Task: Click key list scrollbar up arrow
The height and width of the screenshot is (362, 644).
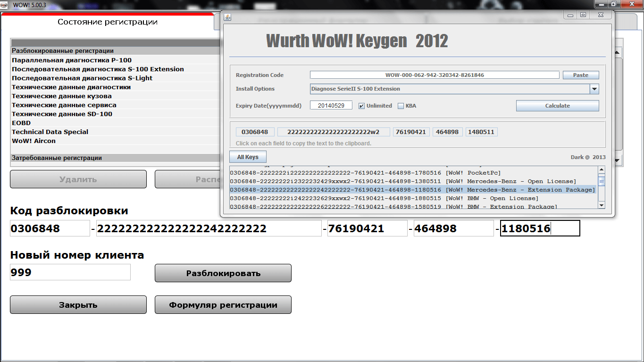Action: coord(602,170)
